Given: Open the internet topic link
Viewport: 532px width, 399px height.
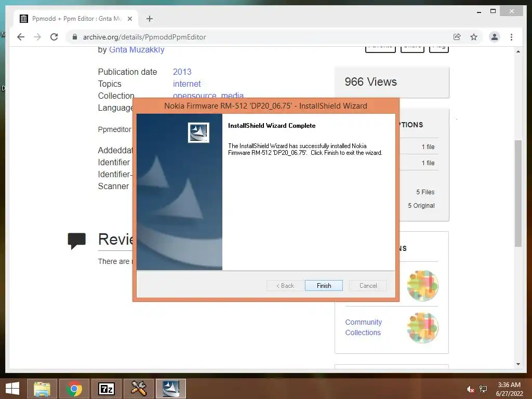Looking at the screenshot, I should tap(187, 84).
